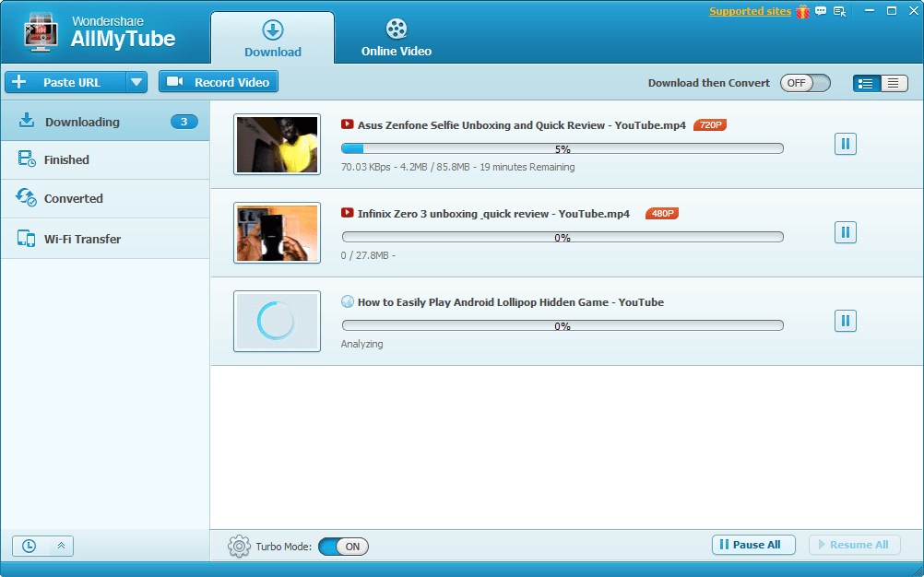Image resolution: width=924 pixels, height=577 pixels.
Task: Select the Asus Zenfone Selfie video thumbnail
Action: [x=277, y=144]
